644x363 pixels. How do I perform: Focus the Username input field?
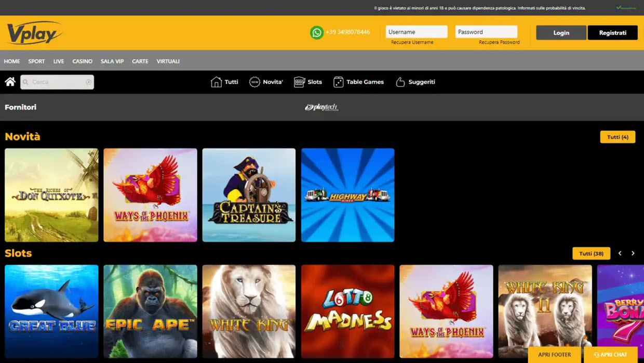[x=417, y=32]
